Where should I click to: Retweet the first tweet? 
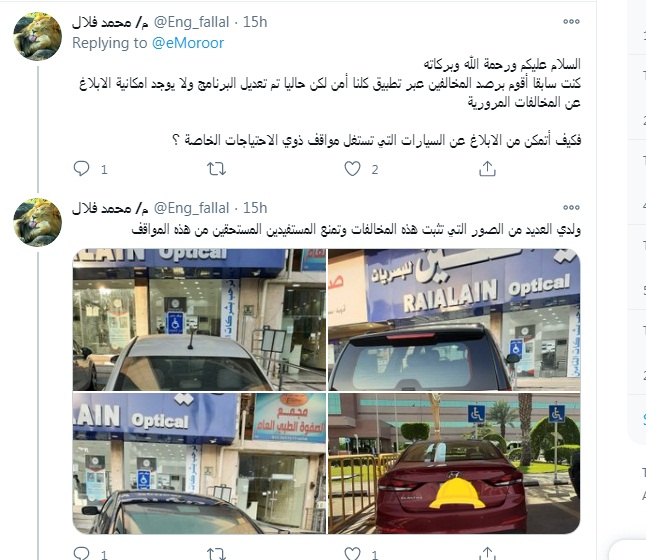216,169
